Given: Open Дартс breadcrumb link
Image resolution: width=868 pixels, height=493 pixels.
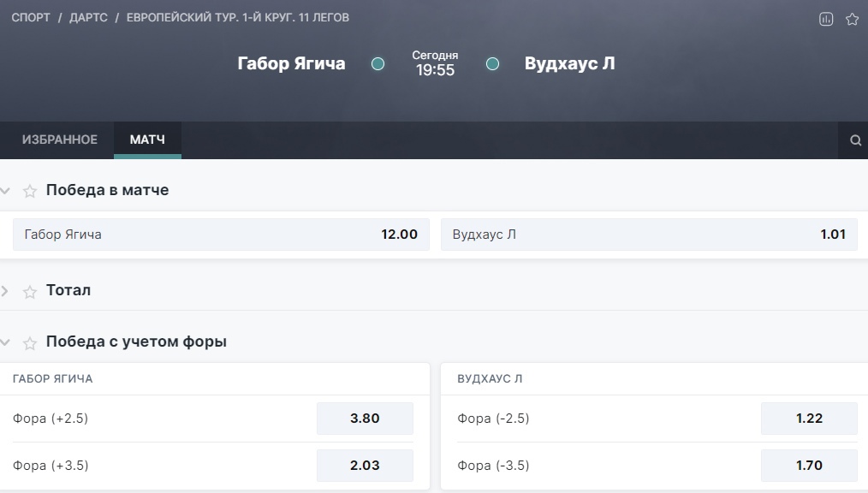Looking at the screenshot, I should (x=88, y=18).
